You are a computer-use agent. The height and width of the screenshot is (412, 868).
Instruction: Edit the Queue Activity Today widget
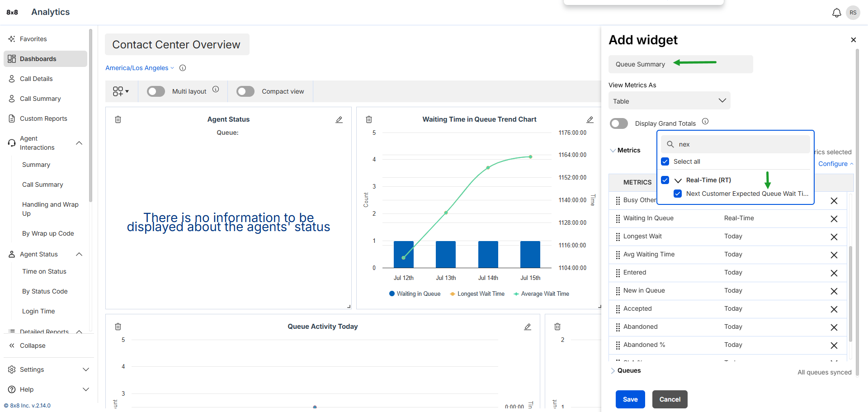[x=528, y=327]
